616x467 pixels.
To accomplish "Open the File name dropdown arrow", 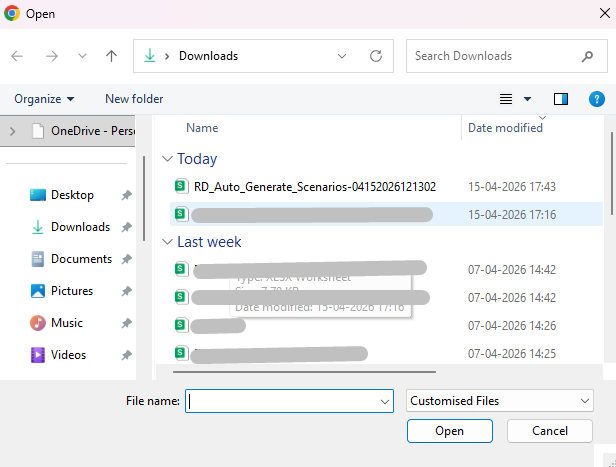I will (x=385, y=401).
